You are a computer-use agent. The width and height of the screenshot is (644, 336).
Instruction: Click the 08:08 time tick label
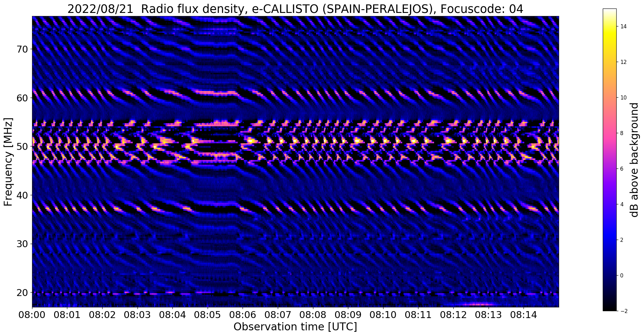click(313, 315)
